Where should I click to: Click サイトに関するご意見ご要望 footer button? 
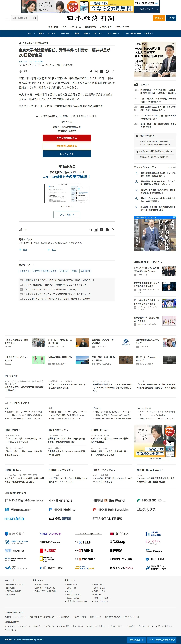point(162,640)
